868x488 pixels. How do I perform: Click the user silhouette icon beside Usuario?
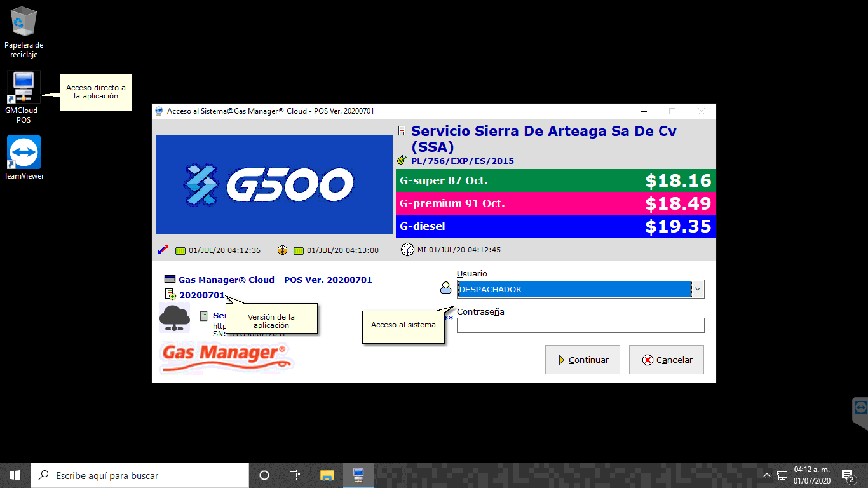pos(445,288)
